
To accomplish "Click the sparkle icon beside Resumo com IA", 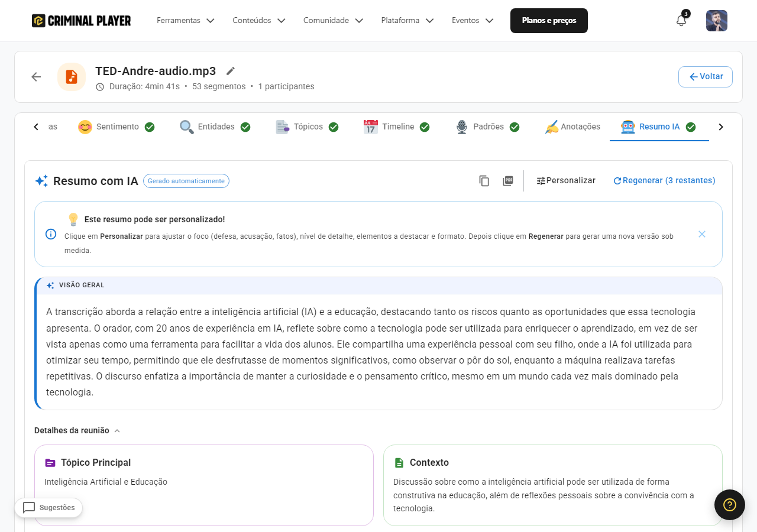I will (41, 181).
